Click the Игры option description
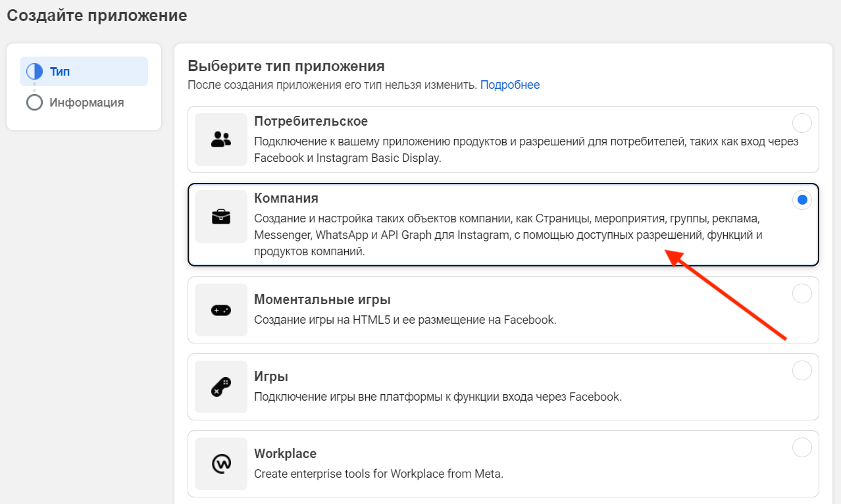The image size is (841, 504). pyautogui.click(x=438, y=397)
